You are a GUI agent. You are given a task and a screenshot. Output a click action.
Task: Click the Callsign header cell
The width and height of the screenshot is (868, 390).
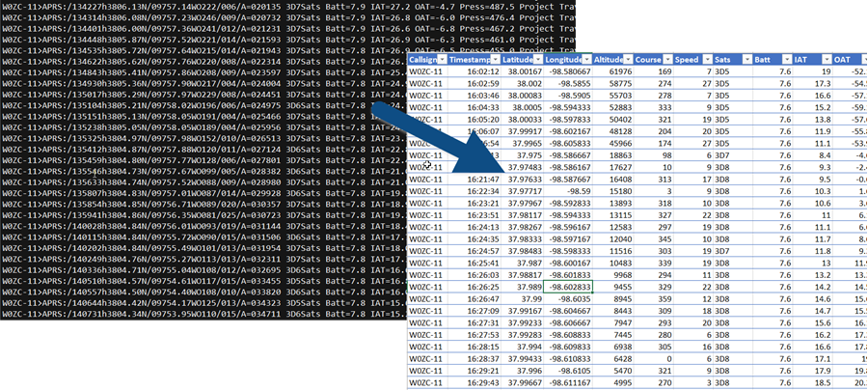(x=427, y=59)
